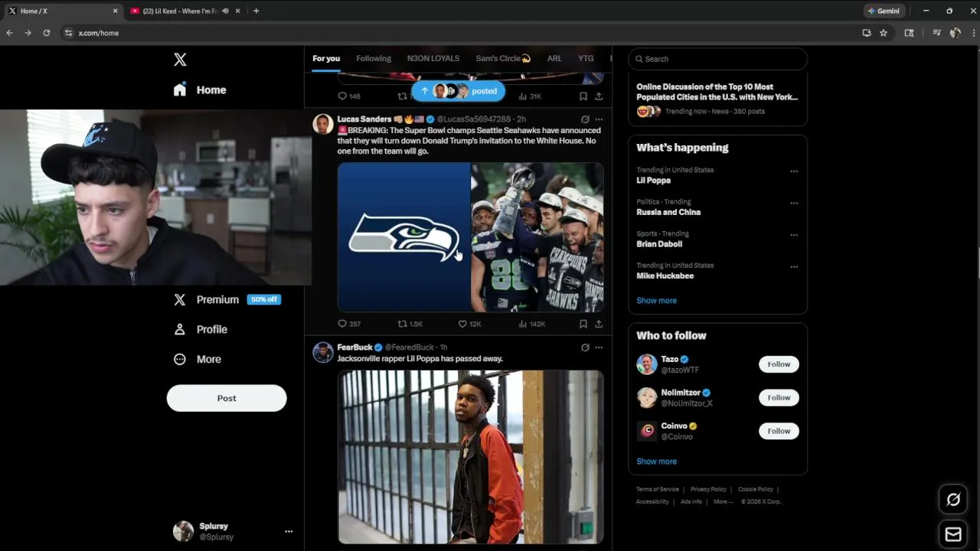Show more under Who to follow

coord(656,461)
